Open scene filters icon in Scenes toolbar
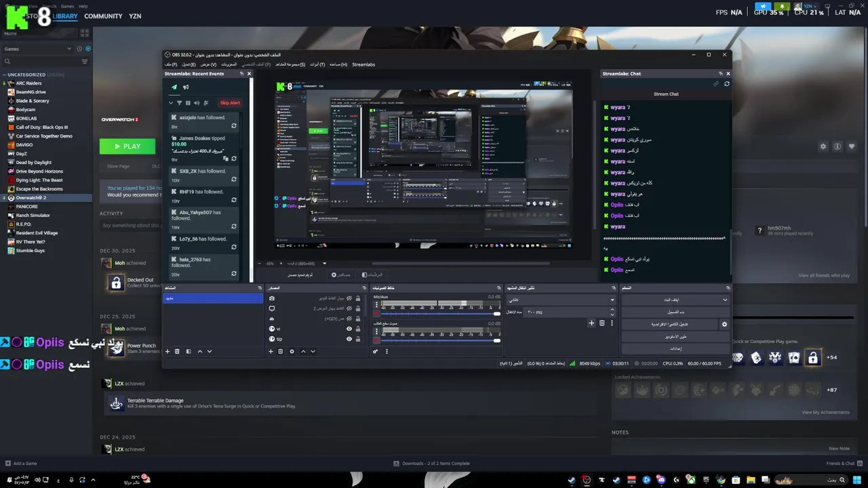The width and height of the screenshot is (868, 488). click(x=189, y=351)
